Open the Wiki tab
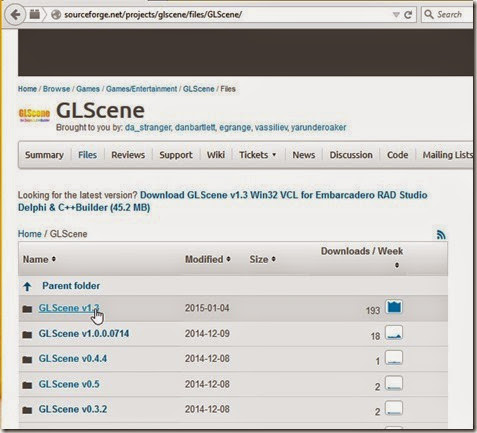The width and height of the screenshot is (477, 433). (216, 155)
